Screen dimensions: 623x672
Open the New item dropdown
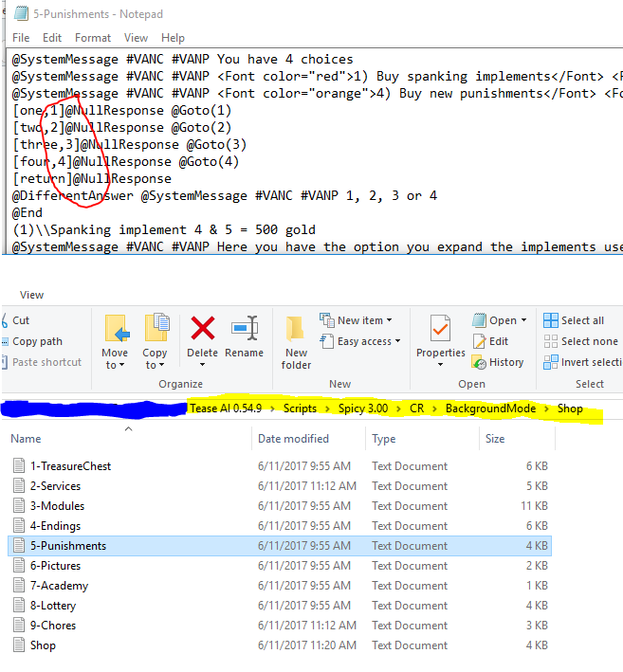[356, 320]
